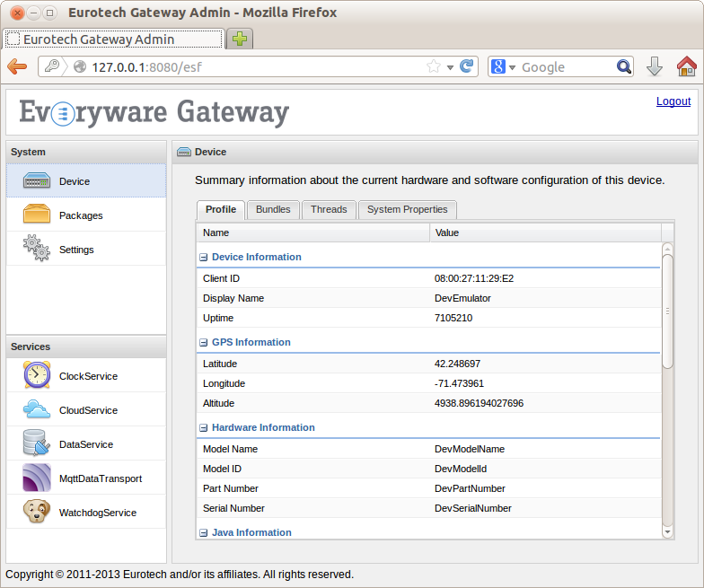704x588 pixels.
Task: Sort by the Name column header
Action: coord(312,233)
